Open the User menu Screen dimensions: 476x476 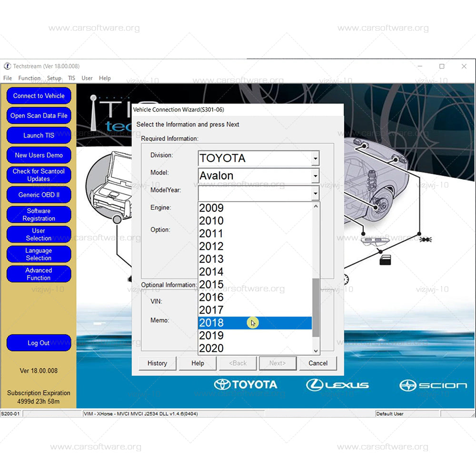[87, 78]
